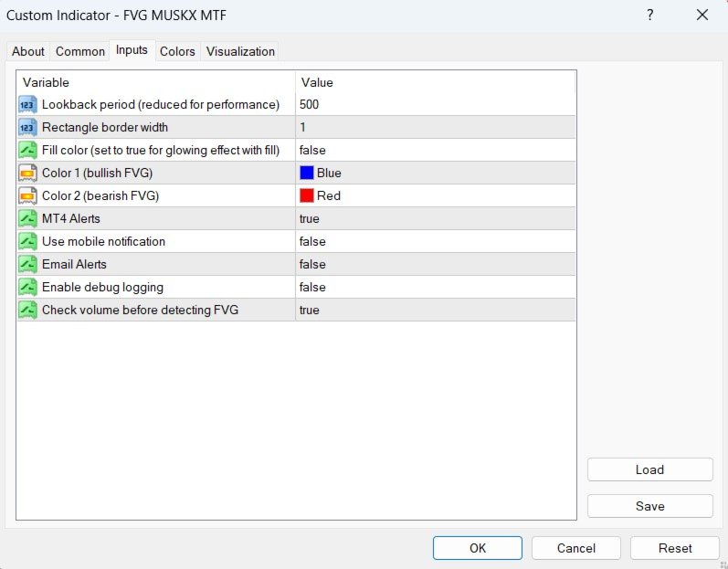Click the blue swatch for bullish FVG
This screenshot has width=728, height=569.
(307, 173)
